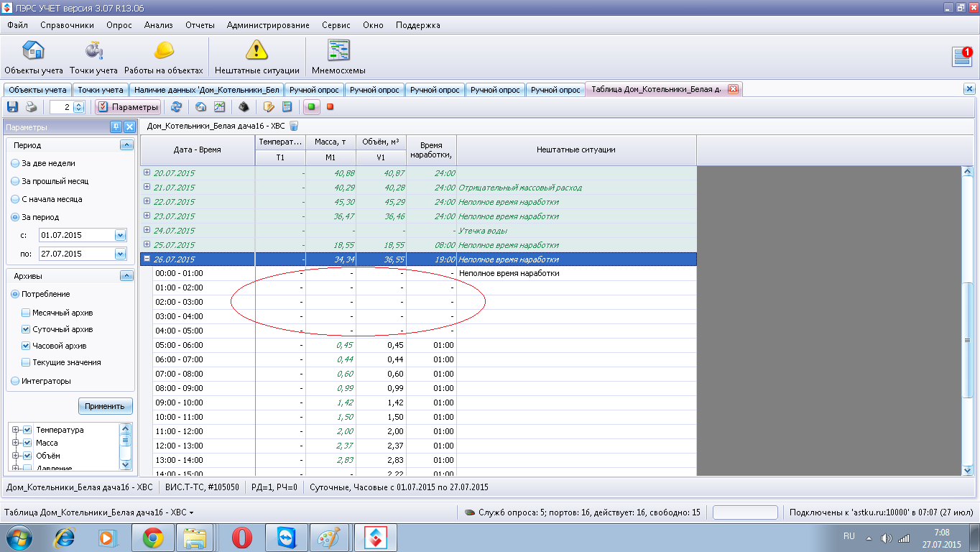Click the Дата - Время column header
980x552 pixels.
197,149
